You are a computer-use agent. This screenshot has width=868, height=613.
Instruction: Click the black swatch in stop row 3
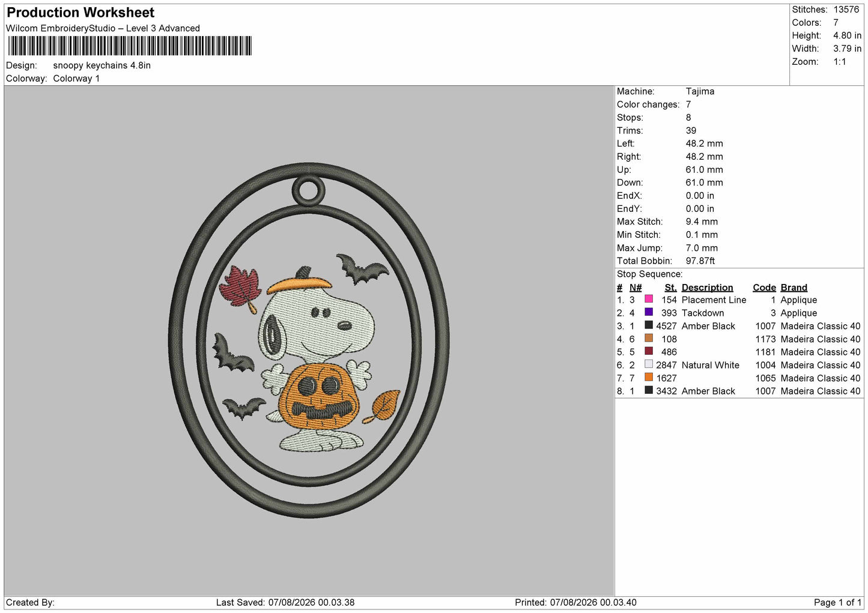pyautogui.click(x=649, y=325)
